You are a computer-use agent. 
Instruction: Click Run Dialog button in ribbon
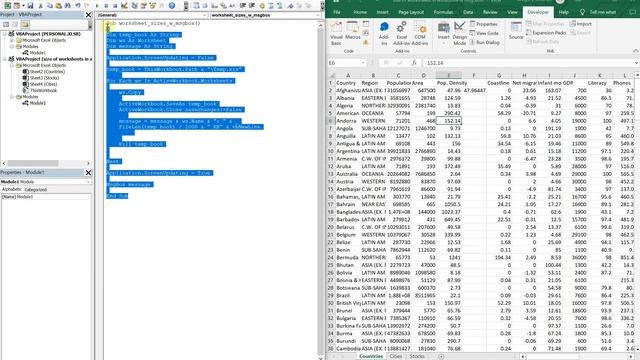[484, 42]
